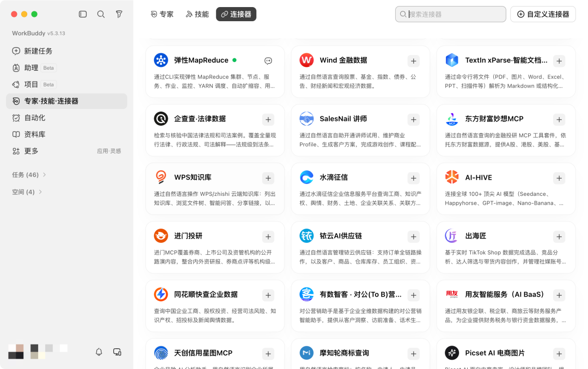Select 专家·技能·连接器 sidebar item

pos(66,101)
